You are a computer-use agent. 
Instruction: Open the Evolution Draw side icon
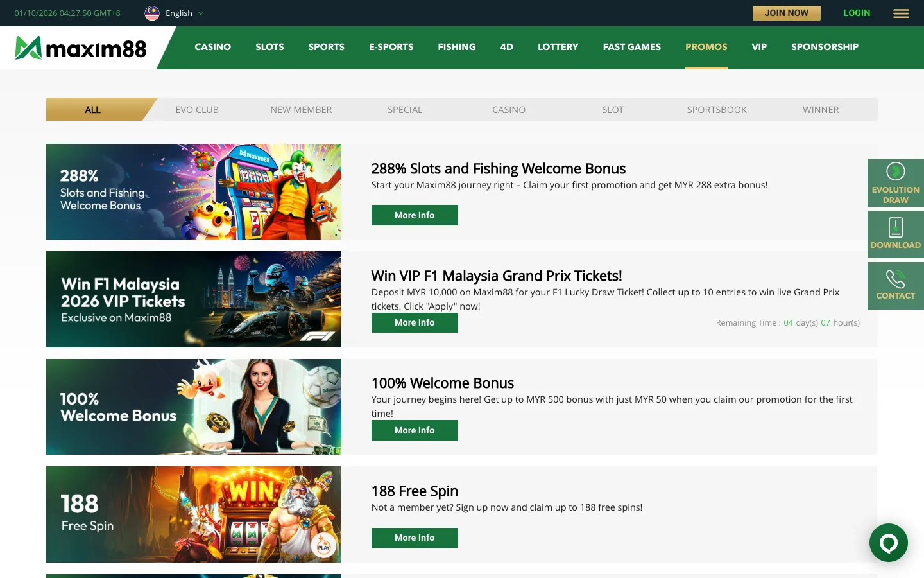pos(896,183)
